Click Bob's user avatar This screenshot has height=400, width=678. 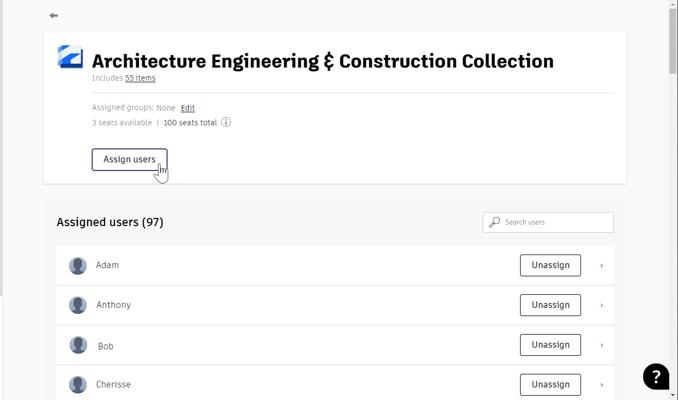(78, 345)
